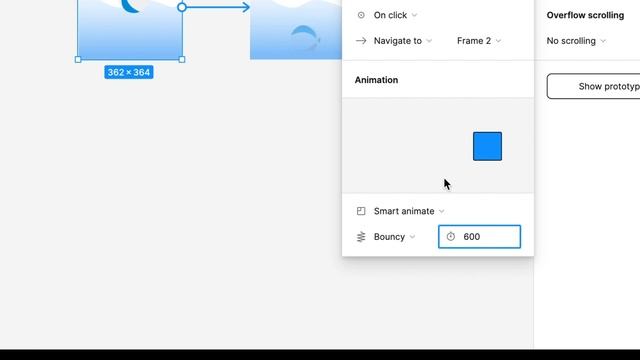The width and height of the screenshot is (640, 360).
Task: Click the bottom-right resize handle of selected frame
Action: point(182,60)
